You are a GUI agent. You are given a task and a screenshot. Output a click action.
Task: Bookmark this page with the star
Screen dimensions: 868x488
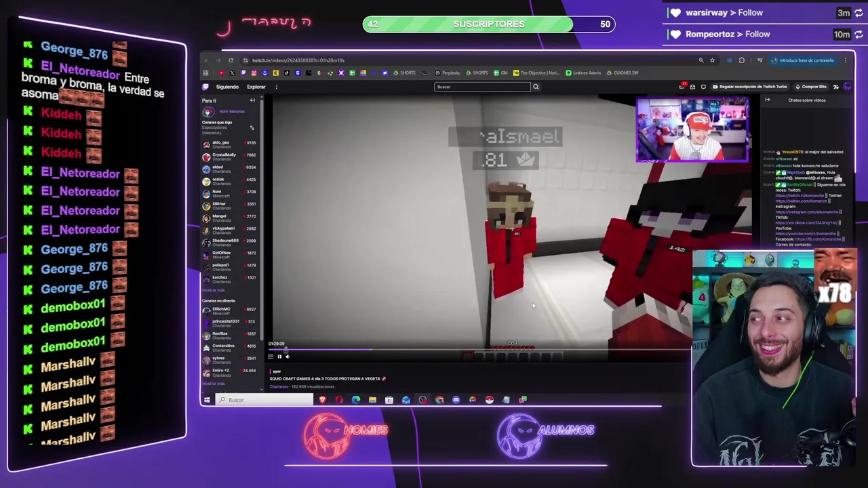point(712,60)
